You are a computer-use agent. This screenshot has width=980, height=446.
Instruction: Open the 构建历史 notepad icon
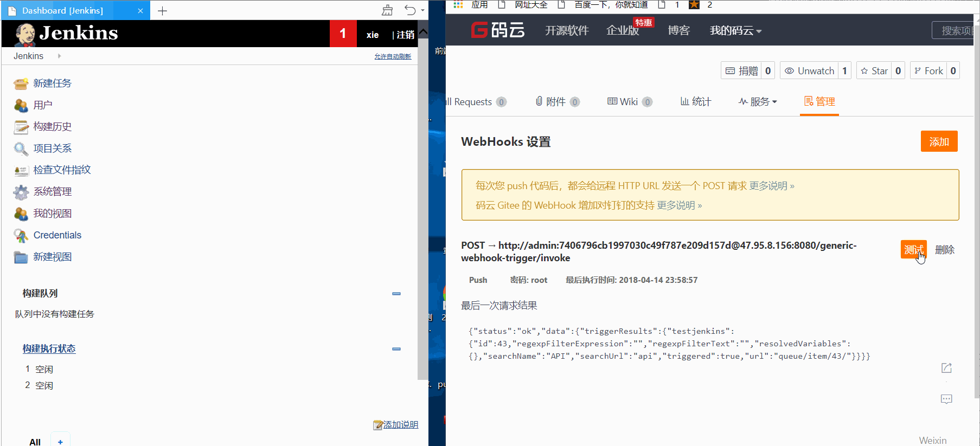[x=21, y=127]
